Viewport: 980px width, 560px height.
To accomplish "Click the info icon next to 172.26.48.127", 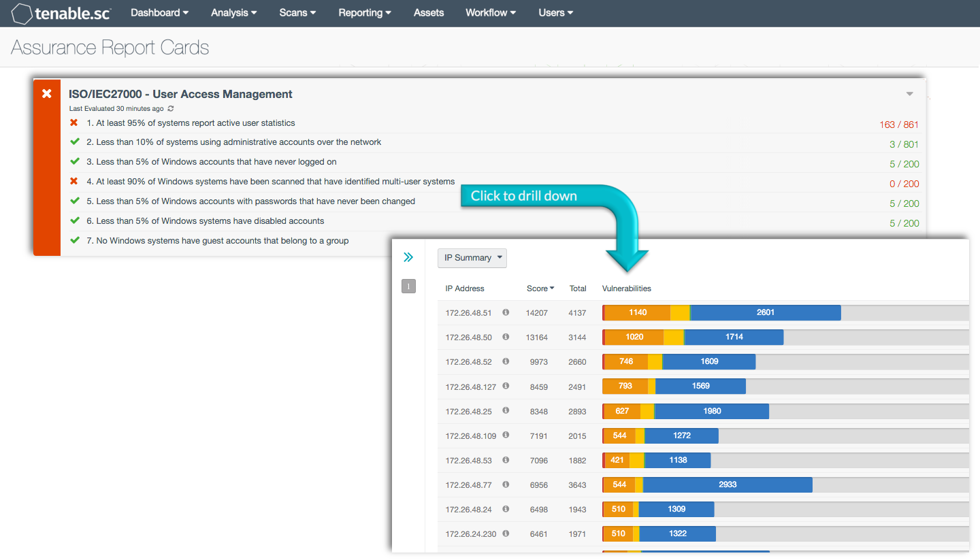I will point(506,386).
